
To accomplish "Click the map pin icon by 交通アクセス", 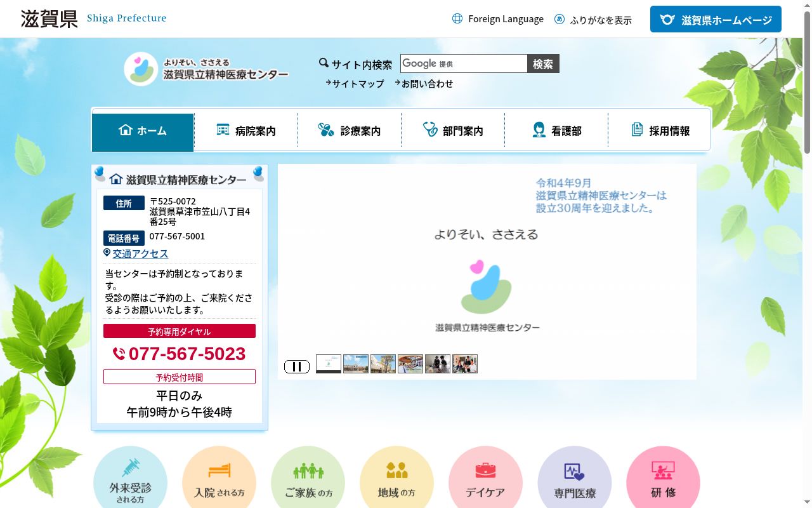I will (x=107, y=253).
